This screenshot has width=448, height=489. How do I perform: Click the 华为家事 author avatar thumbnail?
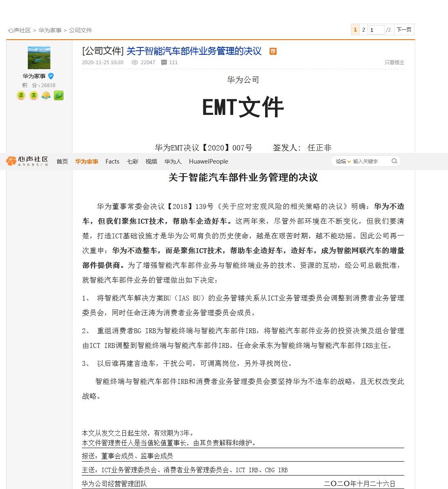pos(39,58)
